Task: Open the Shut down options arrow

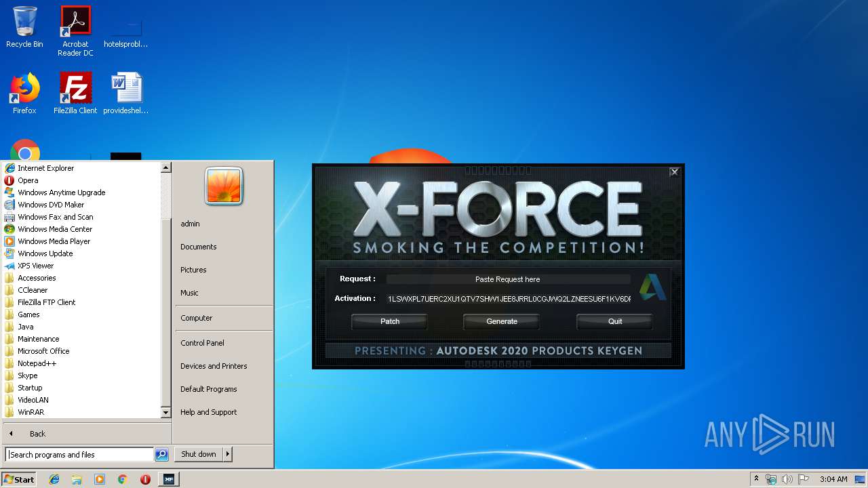Action: tap(228, 454)
